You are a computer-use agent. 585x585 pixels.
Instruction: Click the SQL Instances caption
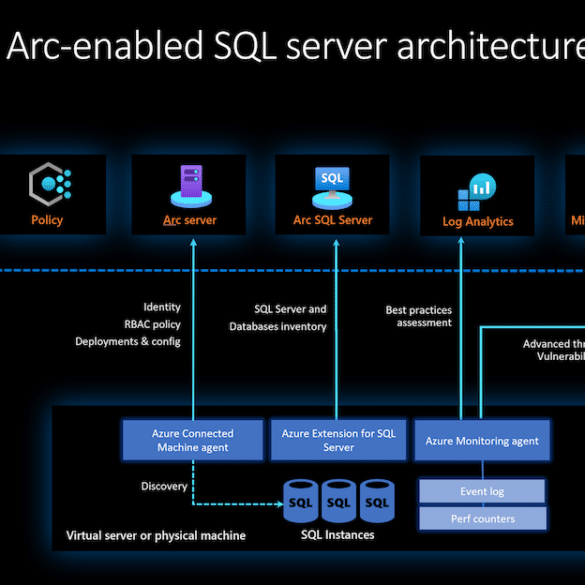pyautogui.click(x=338, y=535)
